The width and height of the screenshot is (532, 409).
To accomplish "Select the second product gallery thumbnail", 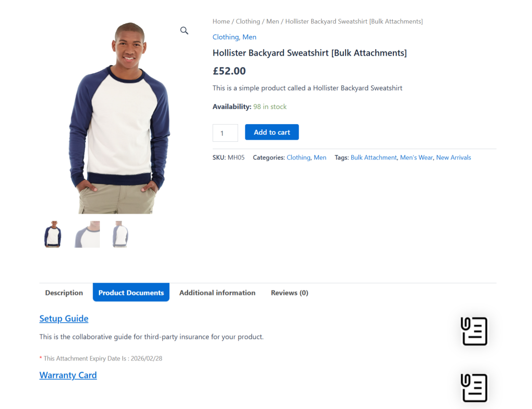I will (87, 234).
